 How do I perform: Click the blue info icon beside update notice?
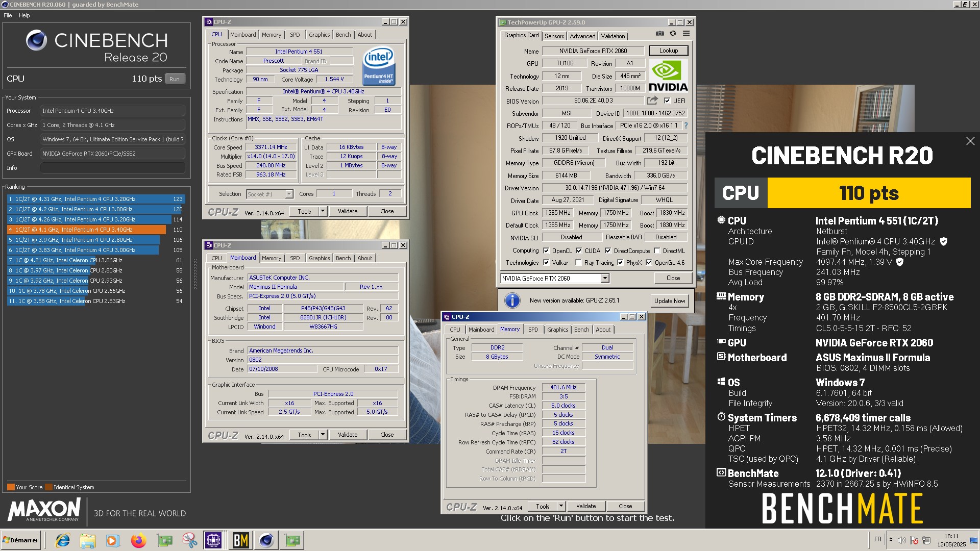512,300
